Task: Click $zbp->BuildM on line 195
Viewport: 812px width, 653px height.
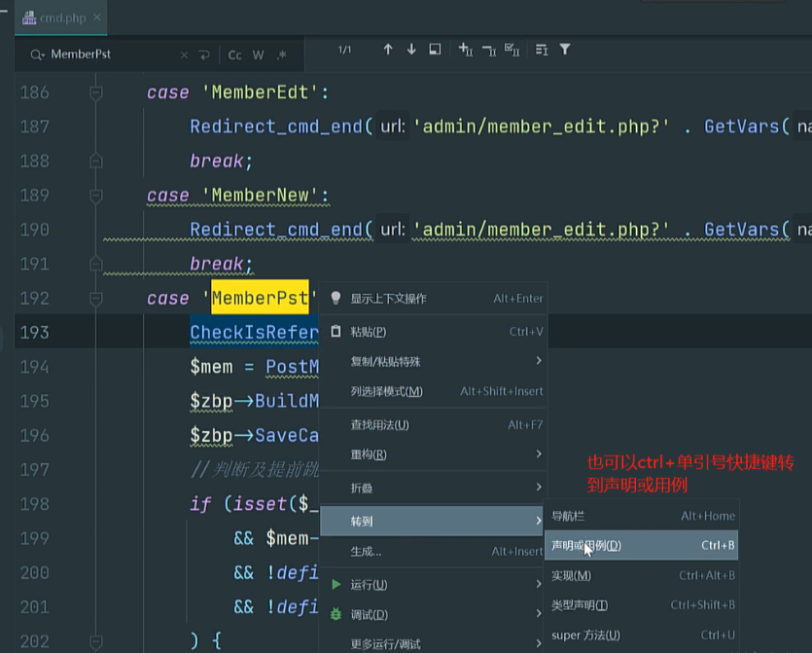Action: (254, 401)
